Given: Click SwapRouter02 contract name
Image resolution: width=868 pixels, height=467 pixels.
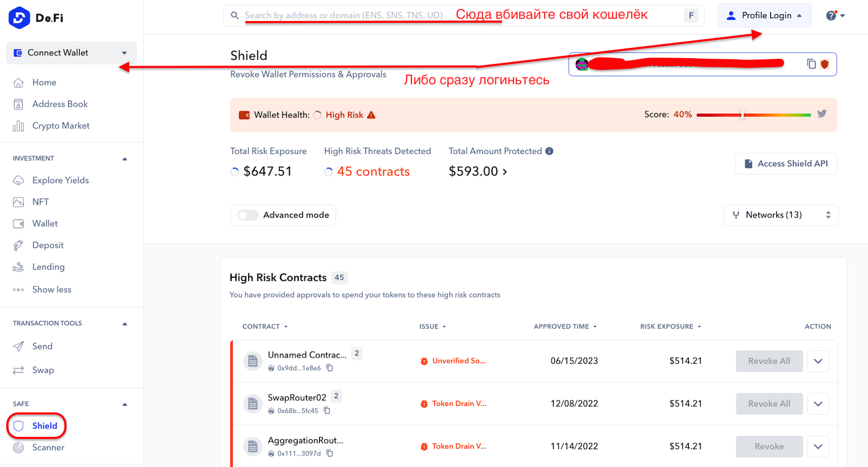Looking at the screenshot, I should [x=297, y=398].
